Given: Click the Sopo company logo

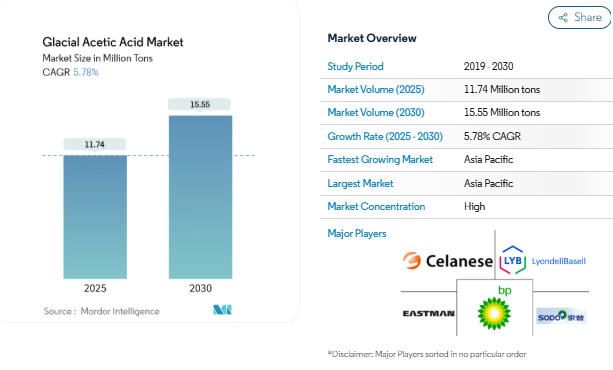Looking at the screenshot, I should coord(561,316).
